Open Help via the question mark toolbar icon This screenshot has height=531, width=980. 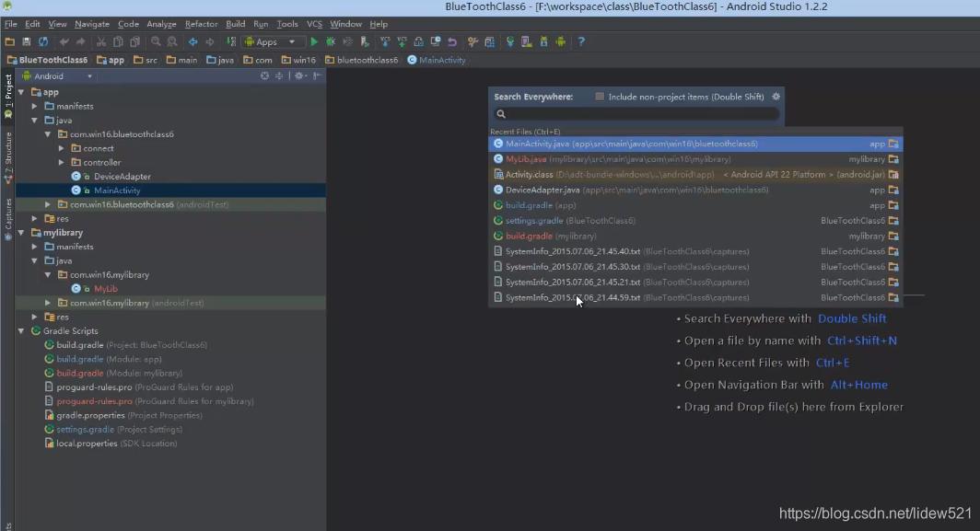[x=582, y=41]
